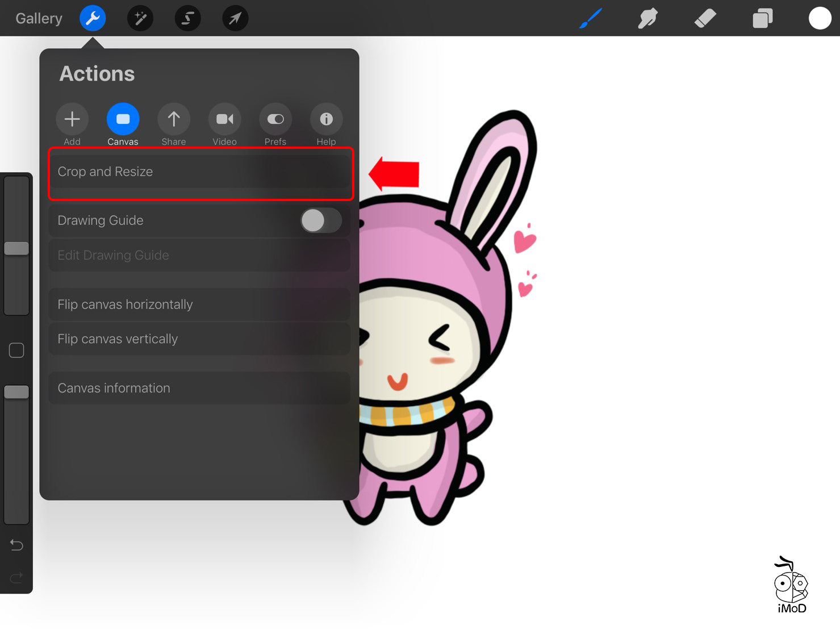Select the Selection tool S icon
The image size is (840, 630).
(187, 19)
